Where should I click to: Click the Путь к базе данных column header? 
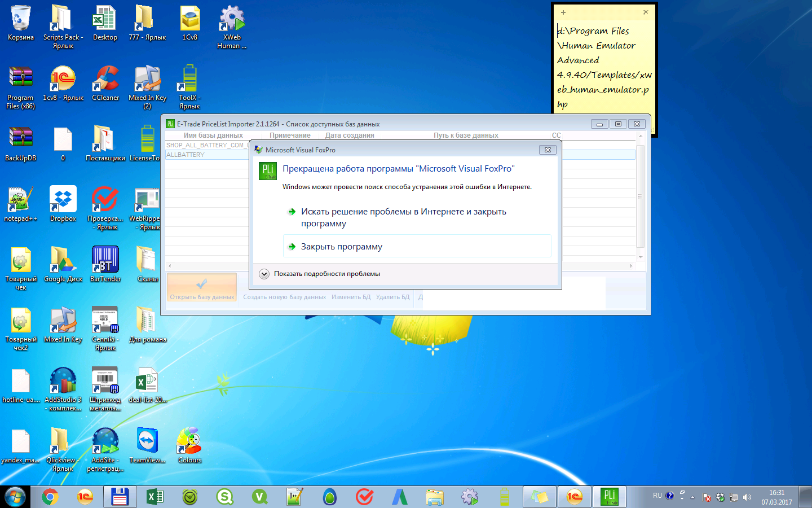point(466,135)
